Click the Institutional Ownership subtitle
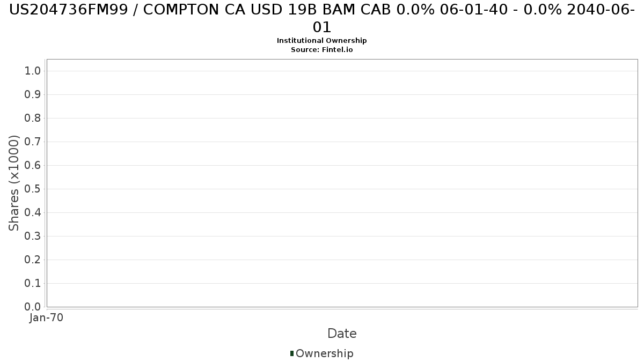Screen dimensions: 644x362 tap(322, 41)
